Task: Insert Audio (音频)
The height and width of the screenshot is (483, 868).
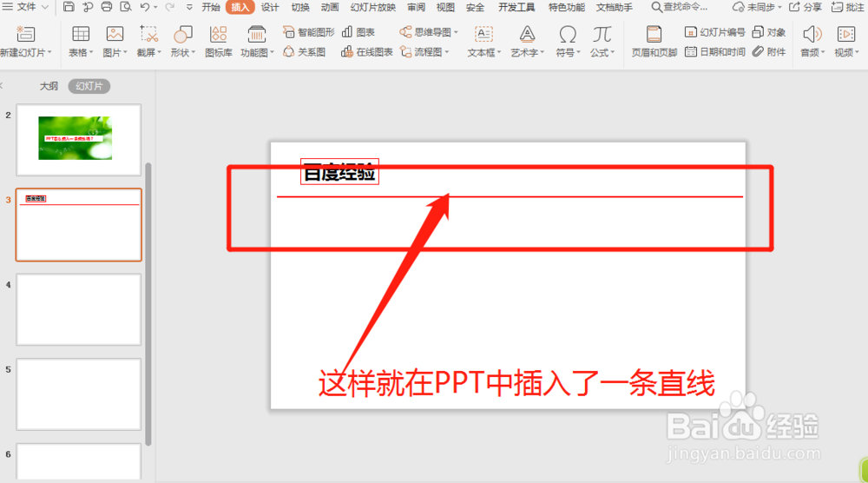Action: point(812,42)
